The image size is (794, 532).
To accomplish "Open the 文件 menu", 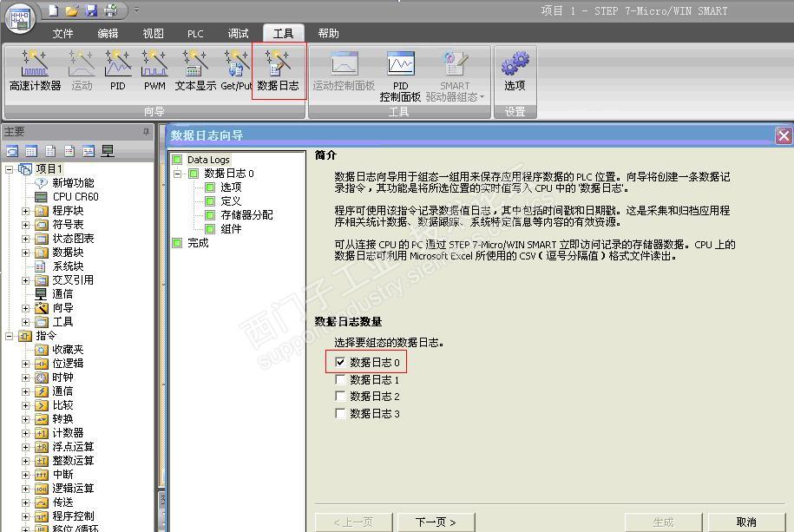I will click(62, 34).
